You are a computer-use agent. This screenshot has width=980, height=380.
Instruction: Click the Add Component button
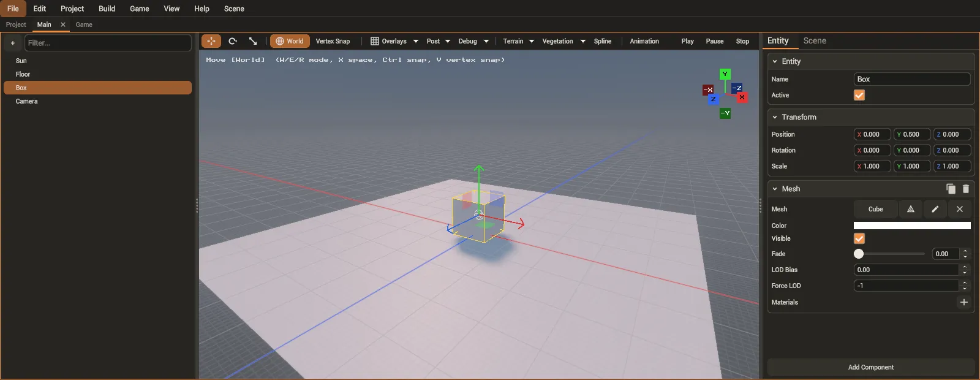click(870, 367)
